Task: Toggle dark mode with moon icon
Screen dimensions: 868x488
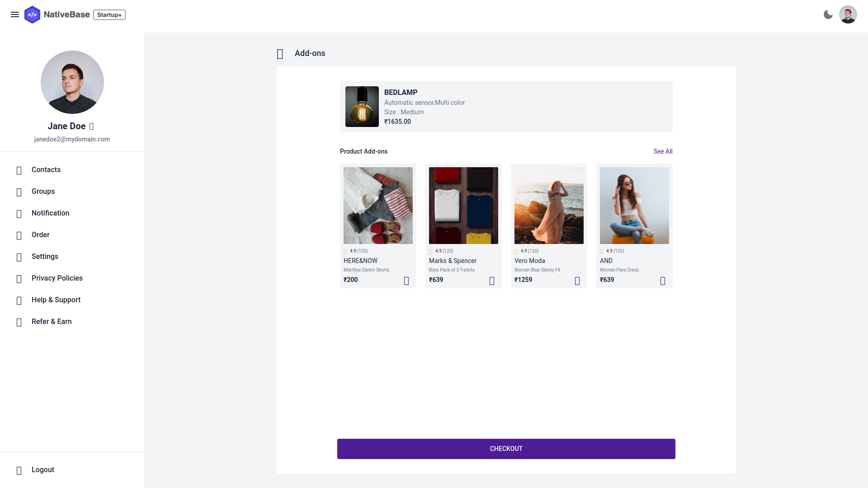Action: (x=828, y=14)
